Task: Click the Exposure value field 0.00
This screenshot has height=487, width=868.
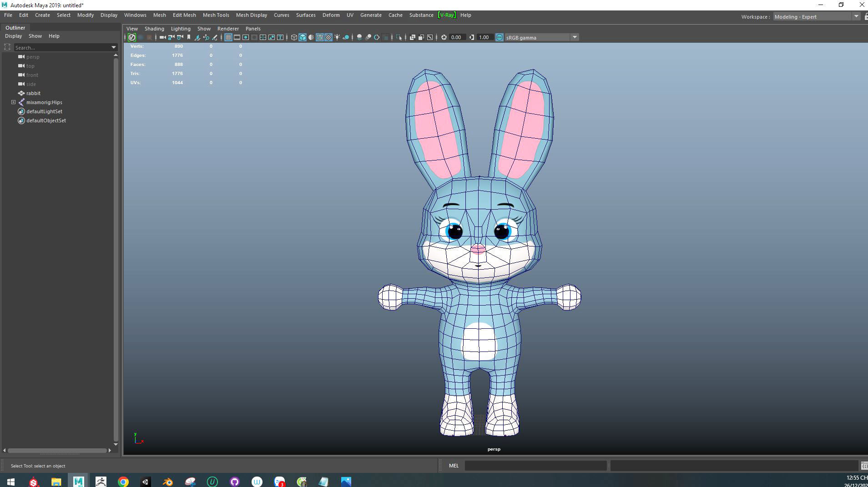Action: (457, 37)
